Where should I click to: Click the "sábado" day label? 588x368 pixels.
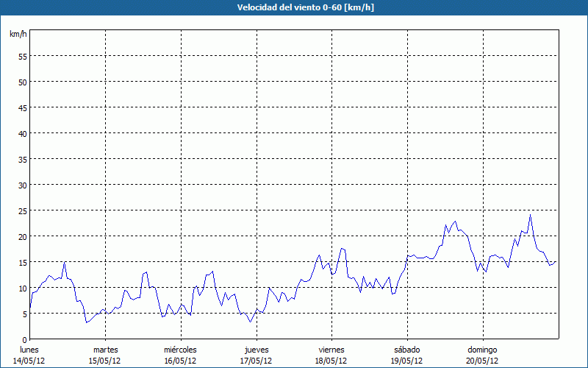(x=406, y=350)
